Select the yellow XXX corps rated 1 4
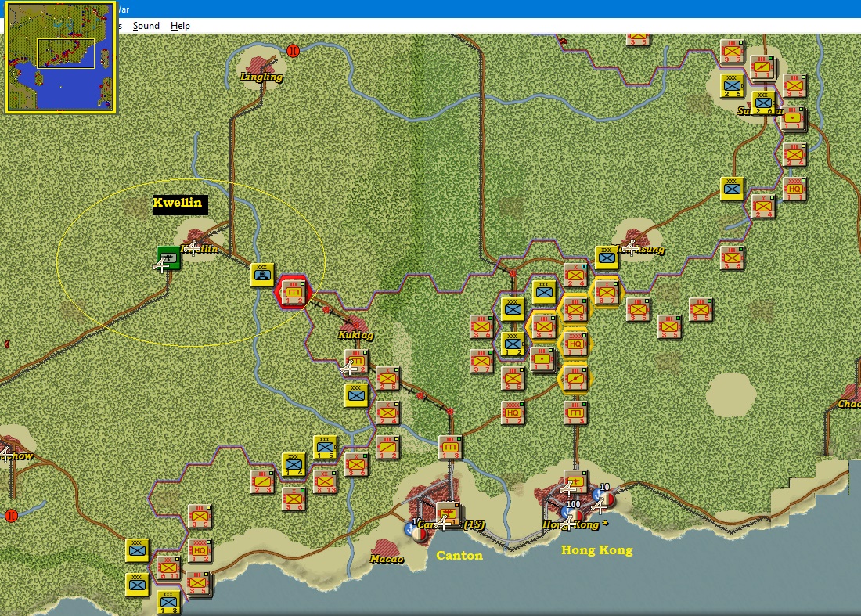This screenshot has width=861, height=616. pyautogui.click(x=294, y=464)
